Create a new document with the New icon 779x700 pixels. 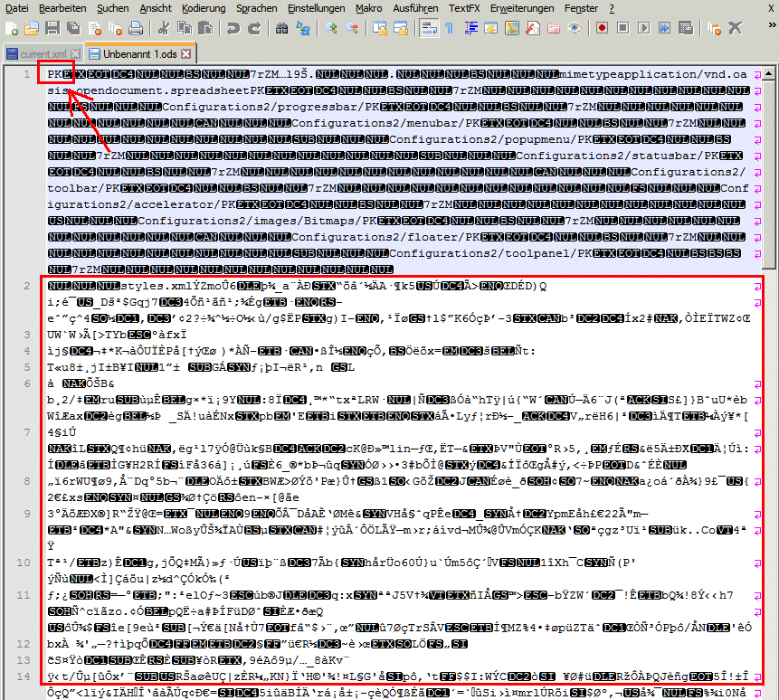(12, 28)
